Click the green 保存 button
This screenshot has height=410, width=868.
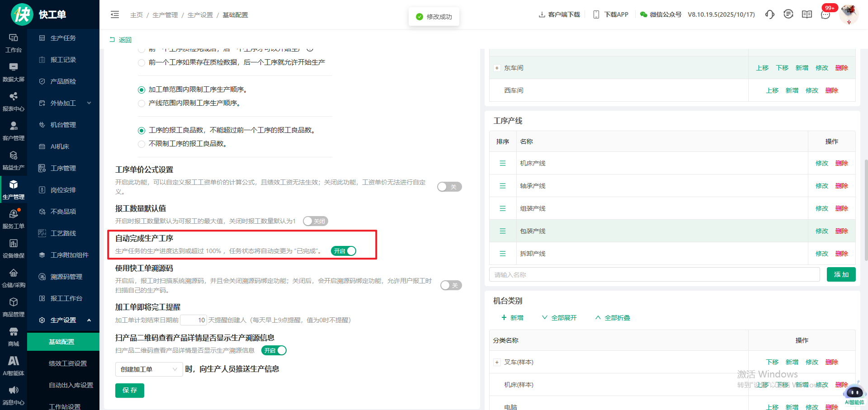tap(130, 390)
